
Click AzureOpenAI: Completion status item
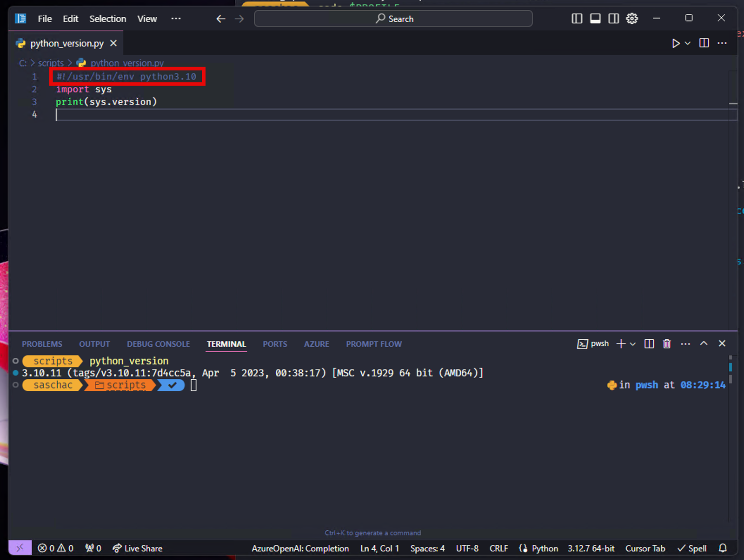click(300, 548)
